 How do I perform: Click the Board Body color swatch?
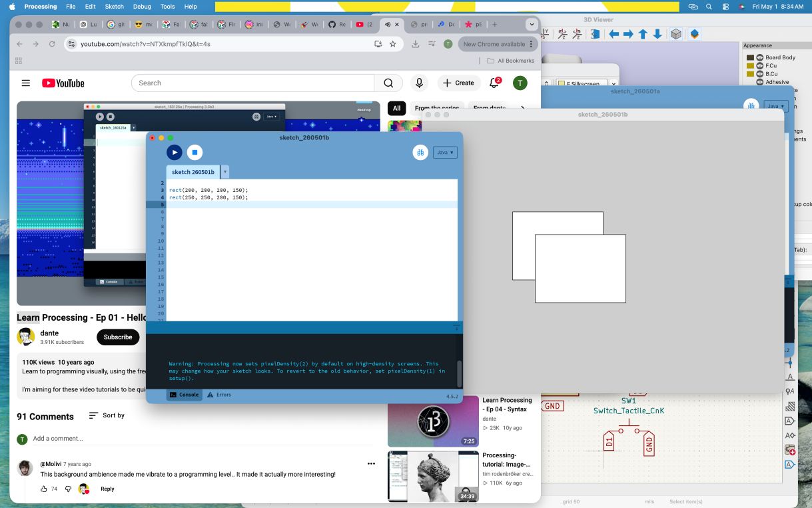(x=750, y=58)
